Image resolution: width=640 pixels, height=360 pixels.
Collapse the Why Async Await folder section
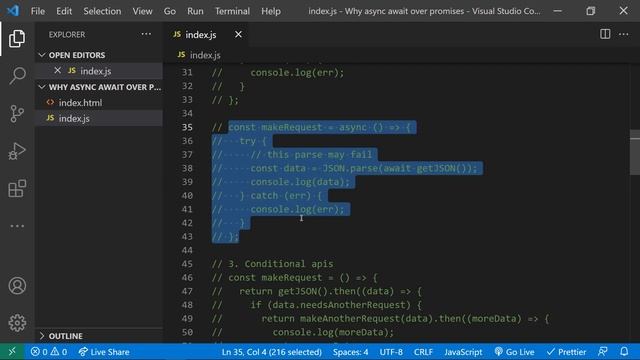100,87
